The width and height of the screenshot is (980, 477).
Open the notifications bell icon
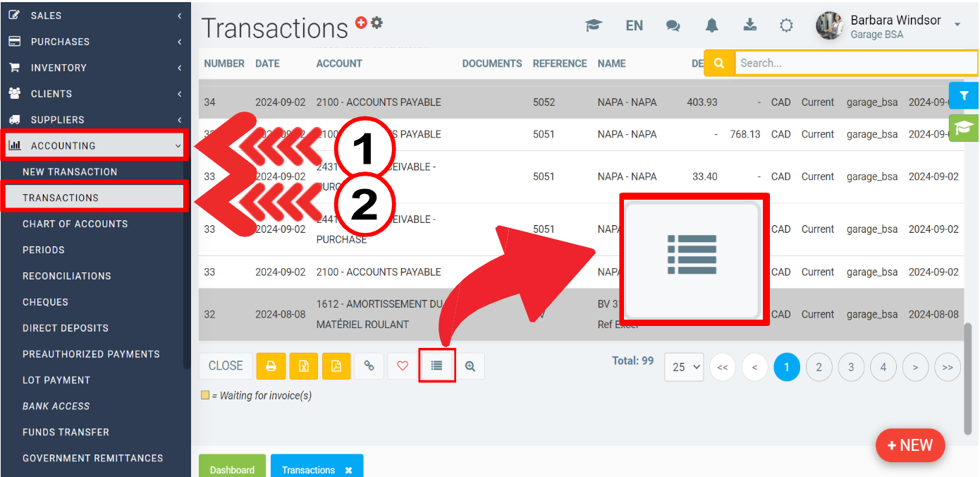[x=711, y=25]
